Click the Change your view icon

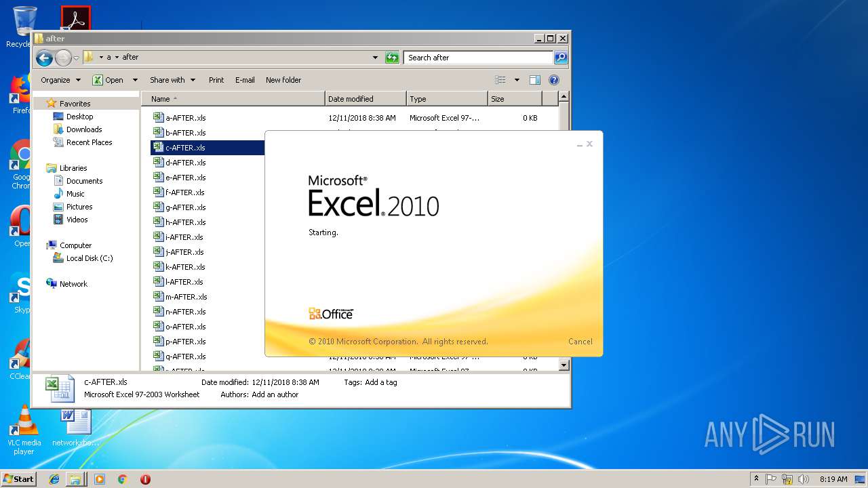pyautogui.click(x=500, y=80)
